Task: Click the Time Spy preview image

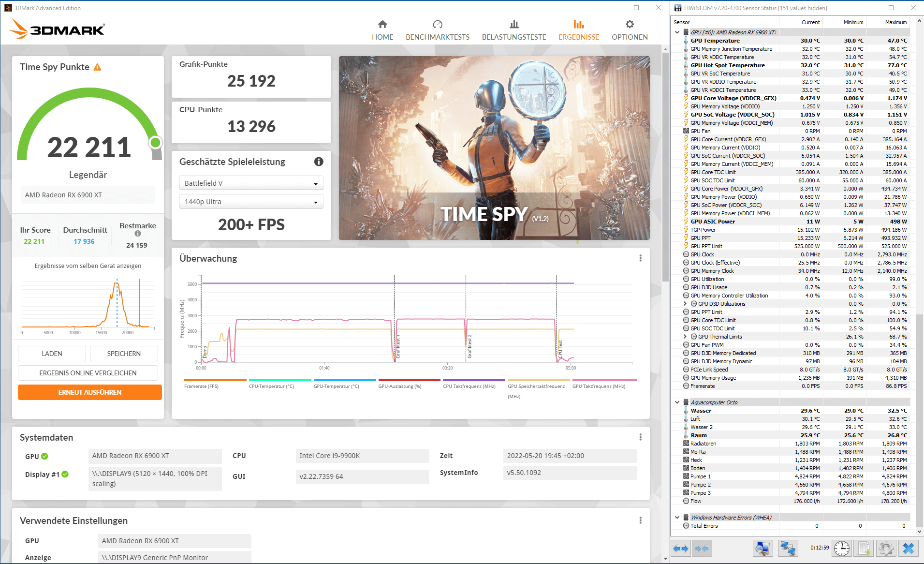Action: tap(494, 148)
